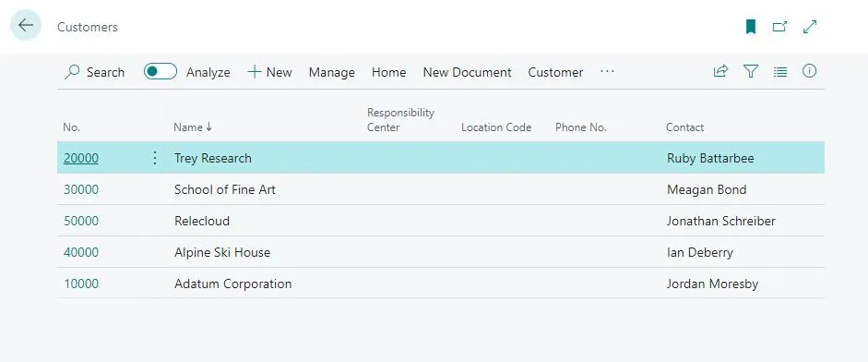Click contact Ian Deberry

700,252
